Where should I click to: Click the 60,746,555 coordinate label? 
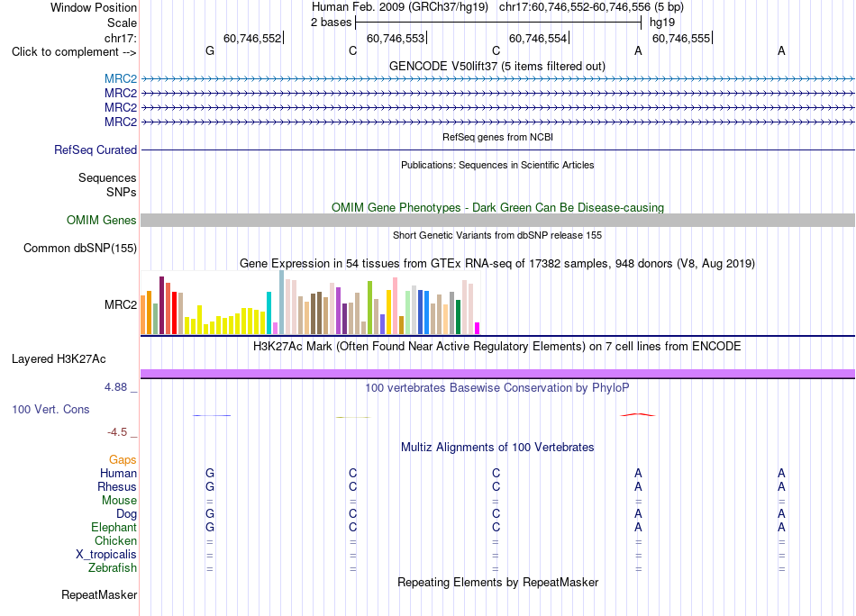click(681, 38)
